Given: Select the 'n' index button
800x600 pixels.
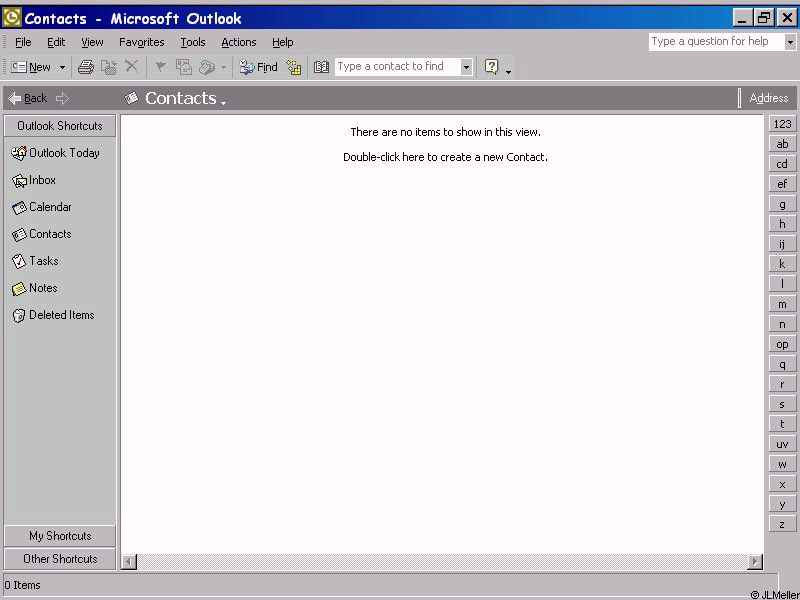Looking at the screenshot, I should click(x=782, y=324).
